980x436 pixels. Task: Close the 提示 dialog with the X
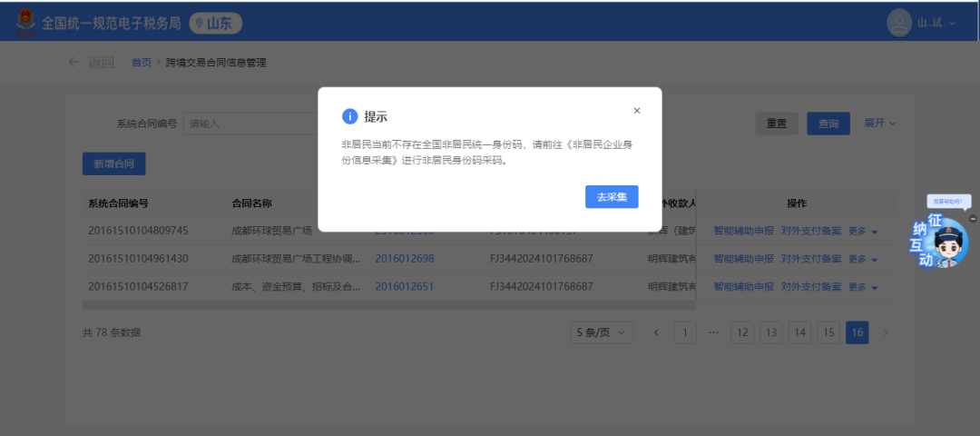pyautogui.click(x=637, y=111)
